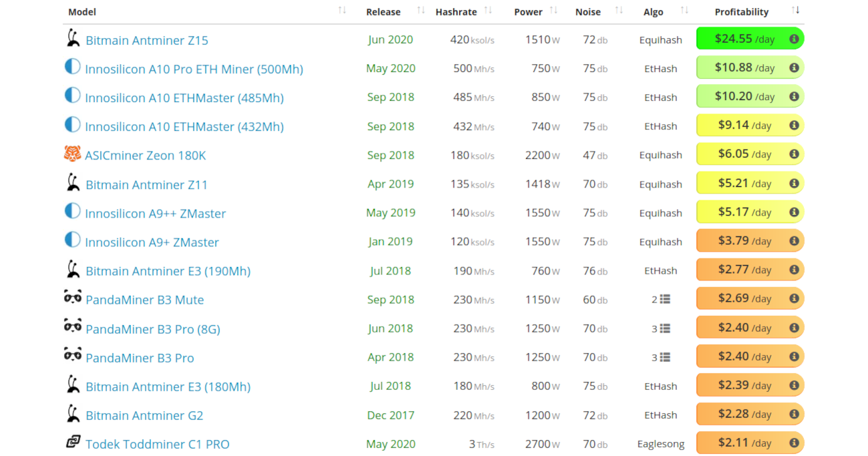
Task: Click the 60 db noise value
Action: [595, 300]
